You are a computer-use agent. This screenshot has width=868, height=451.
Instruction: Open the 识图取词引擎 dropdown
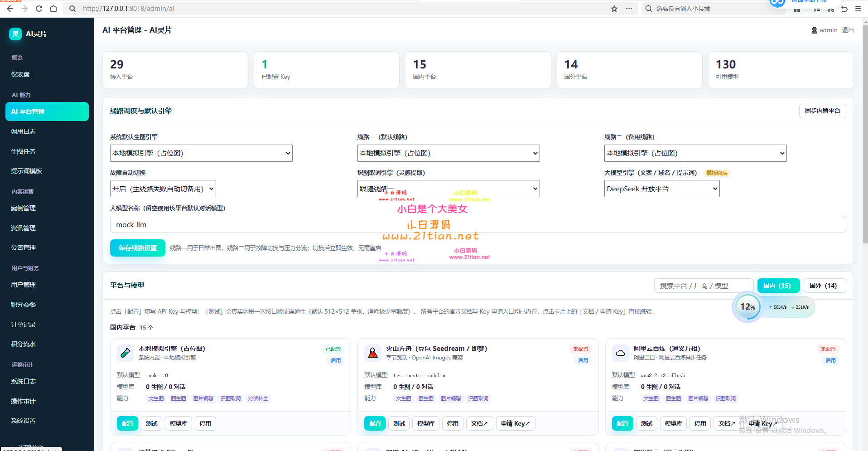tap(448, 189)
